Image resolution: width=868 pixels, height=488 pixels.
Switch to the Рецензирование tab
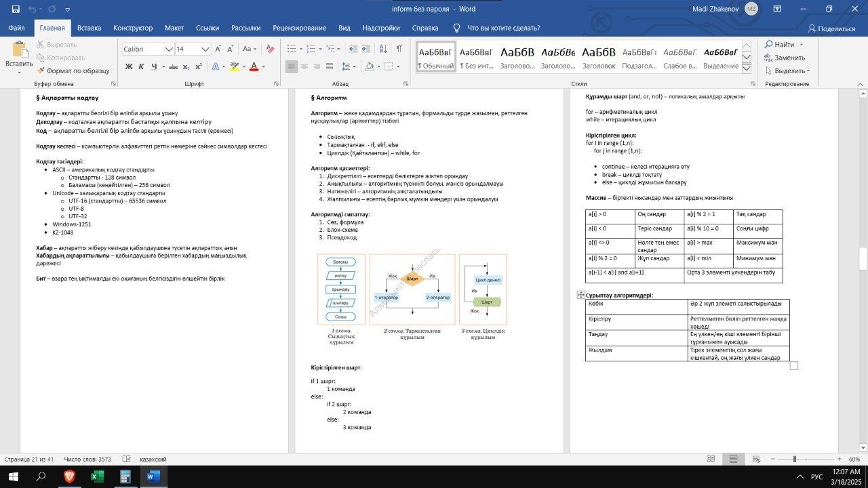coord(299,28)
